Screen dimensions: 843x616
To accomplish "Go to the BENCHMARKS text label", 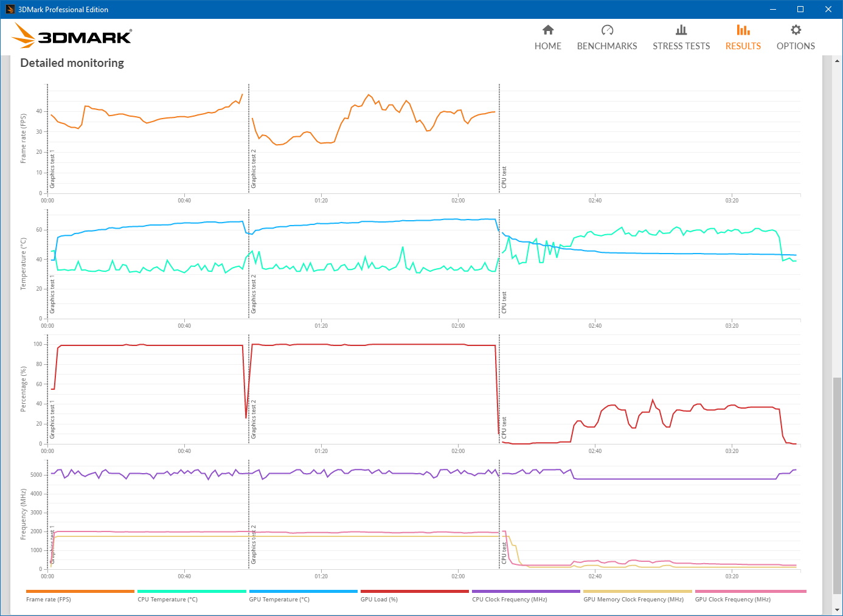I will coord(607,46).
